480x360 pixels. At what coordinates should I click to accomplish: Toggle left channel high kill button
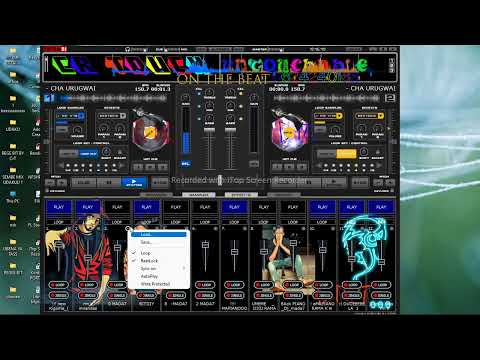pos(199,94)
